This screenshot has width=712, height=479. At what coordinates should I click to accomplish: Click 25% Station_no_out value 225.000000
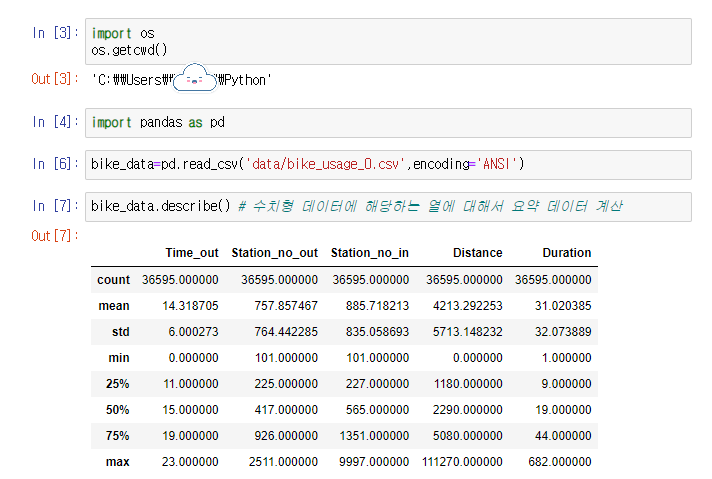[x=286, y=384]
